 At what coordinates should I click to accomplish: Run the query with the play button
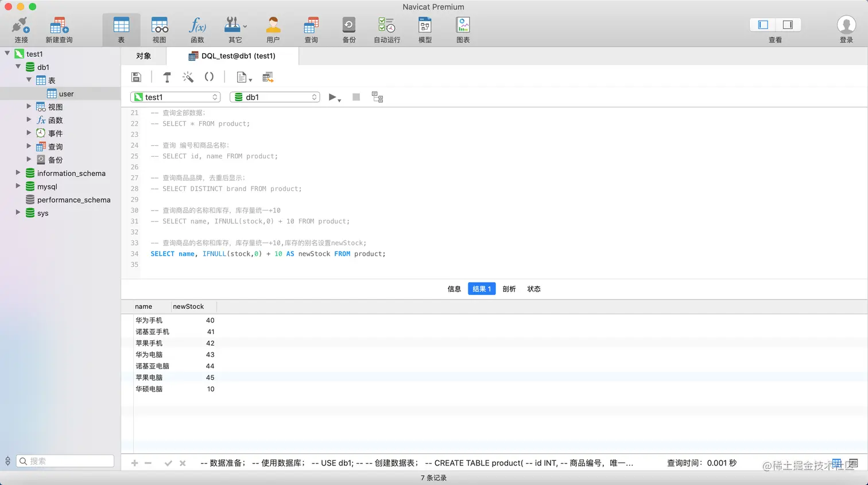pos(332,97)
